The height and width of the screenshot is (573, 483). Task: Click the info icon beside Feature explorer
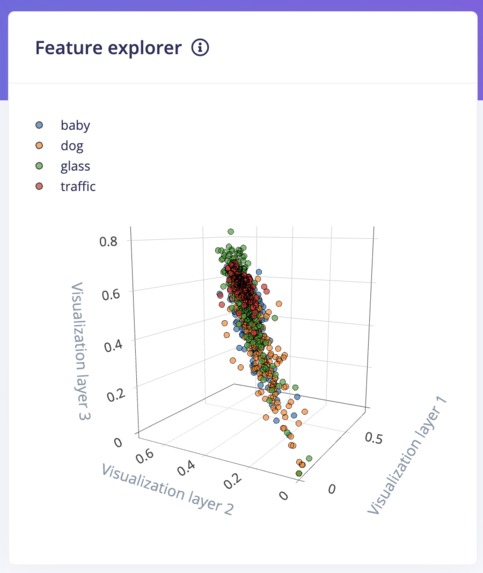point(200,48)
